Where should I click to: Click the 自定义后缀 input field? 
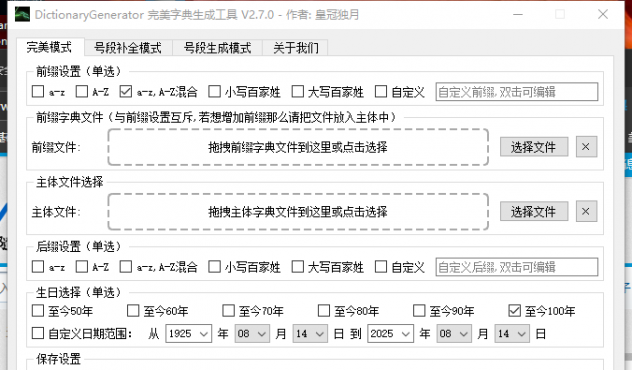pyautogui.click(x=517, y=267)
